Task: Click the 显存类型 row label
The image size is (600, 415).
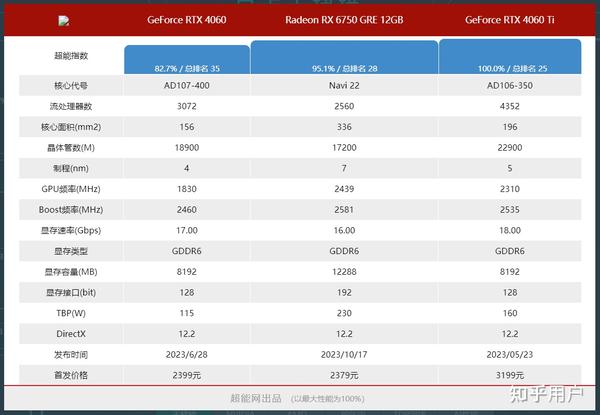Action: [x=71, y=251]
